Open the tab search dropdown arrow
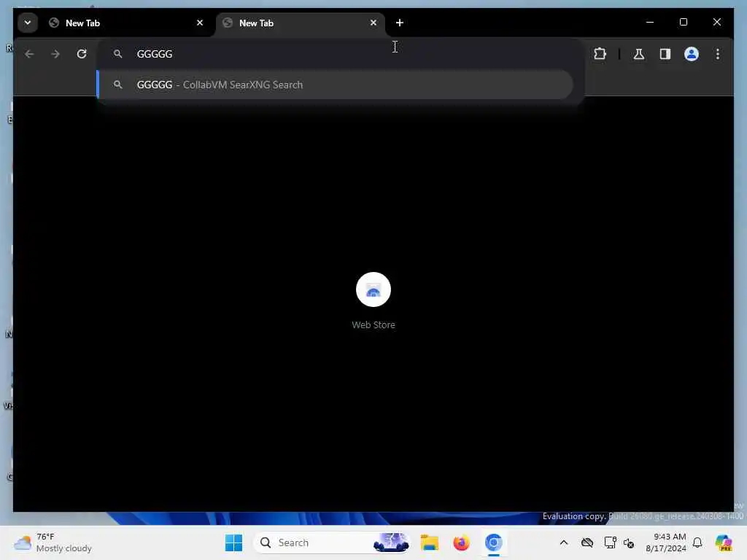747x560 pixels. tap(28, 23)
